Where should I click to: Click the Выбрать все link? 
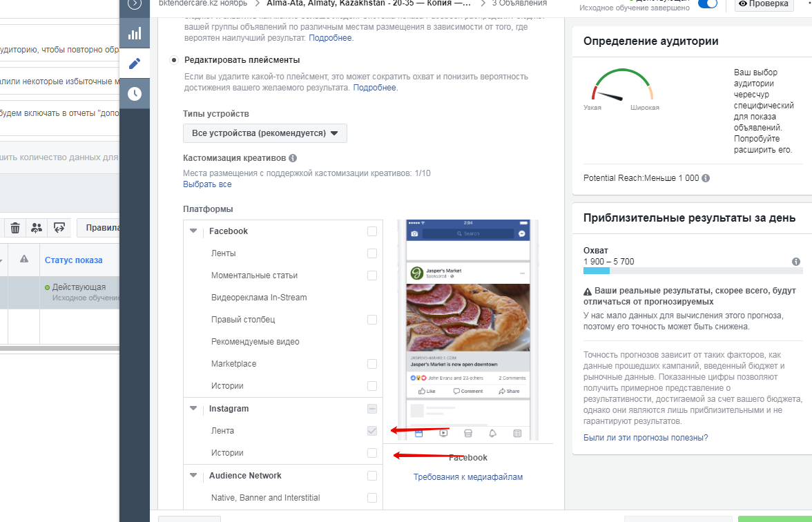(x=207, y=184)
